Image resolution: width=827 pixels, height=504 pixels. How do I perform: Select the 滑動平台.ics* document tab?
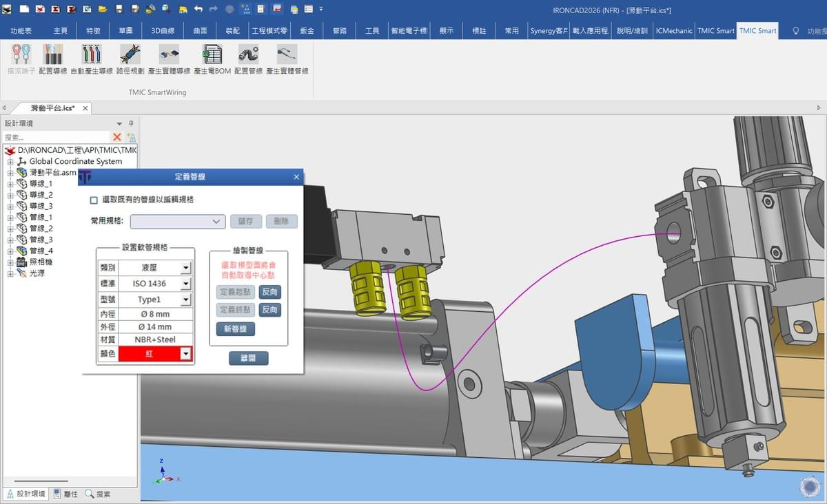pyautogui.click(x=52, y=108)
